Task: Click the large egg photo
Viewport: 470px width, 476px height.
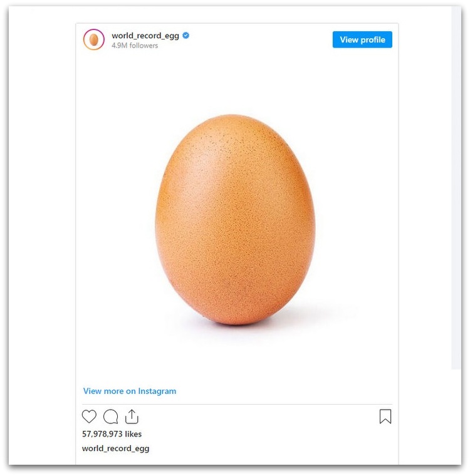Action: pyautogui.click(x=235, y=219)
